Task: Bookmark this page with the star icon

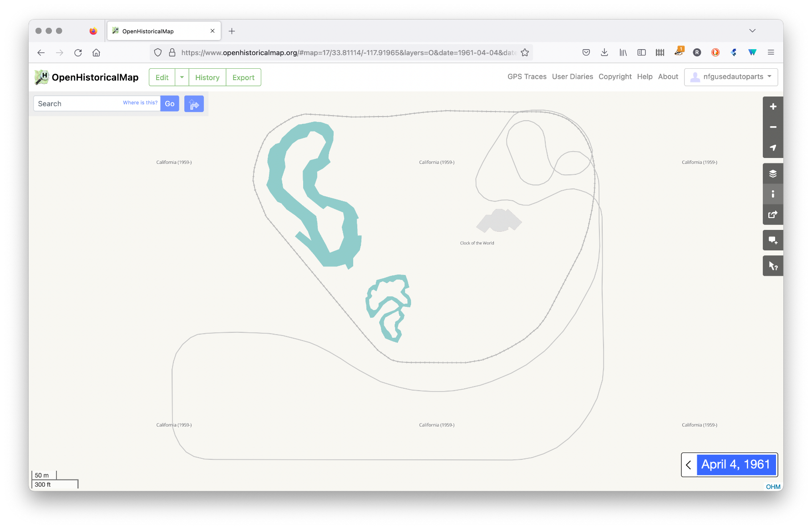Action: (525, 53)
